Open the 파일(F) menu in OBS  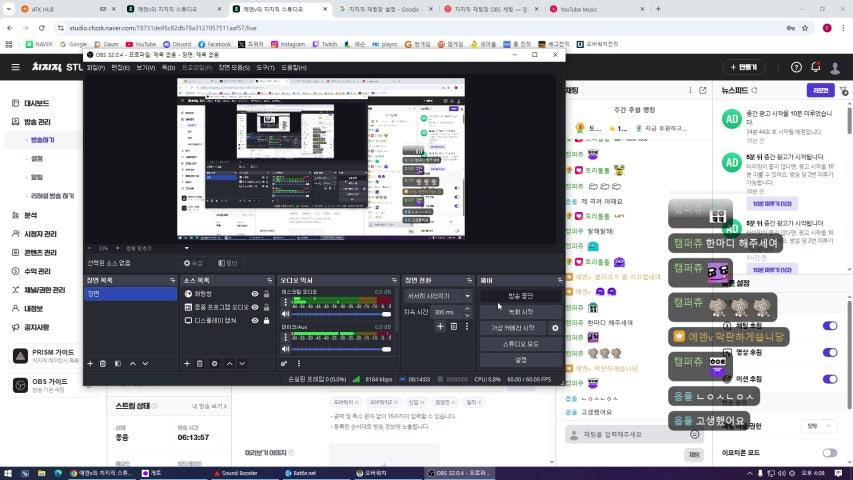coord(95,67)
